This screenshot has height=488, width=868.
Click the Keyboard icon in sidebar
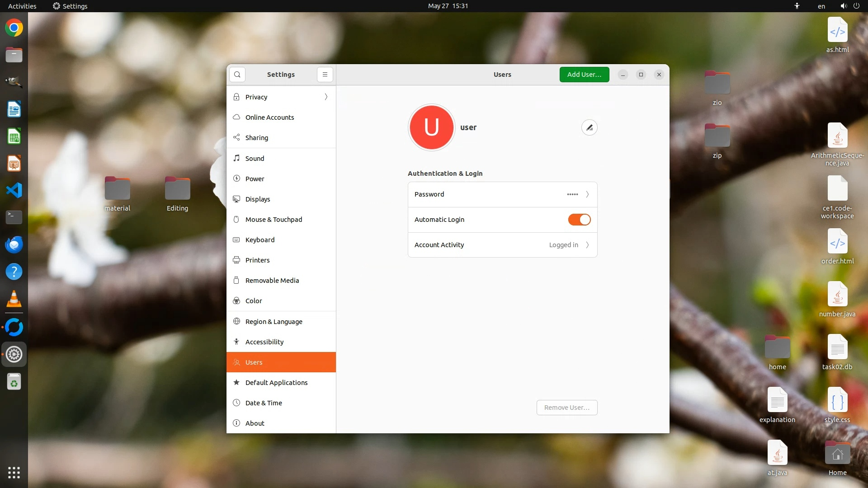236,240
